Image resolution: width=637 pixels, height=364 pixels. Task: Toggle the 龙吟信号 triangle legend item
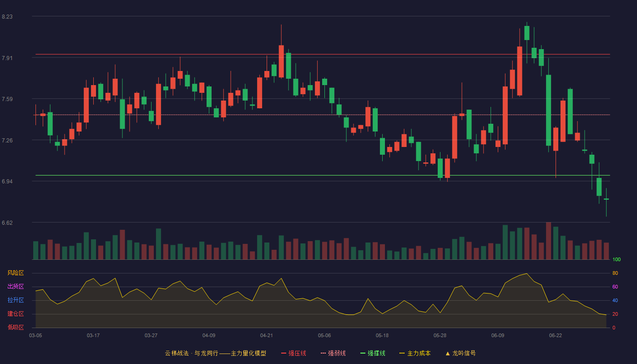460,353
